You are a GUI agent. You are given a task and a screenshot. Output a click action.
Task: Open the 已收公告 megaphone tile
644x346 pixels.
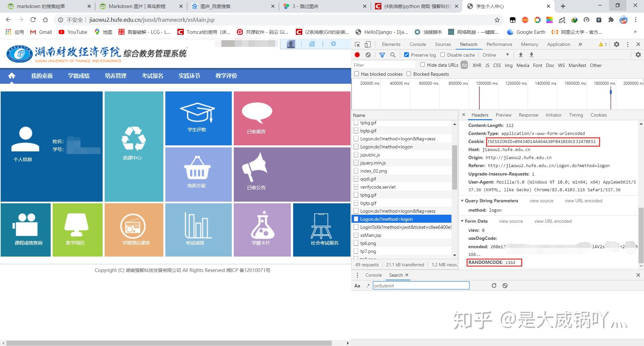tap(292, 175)
